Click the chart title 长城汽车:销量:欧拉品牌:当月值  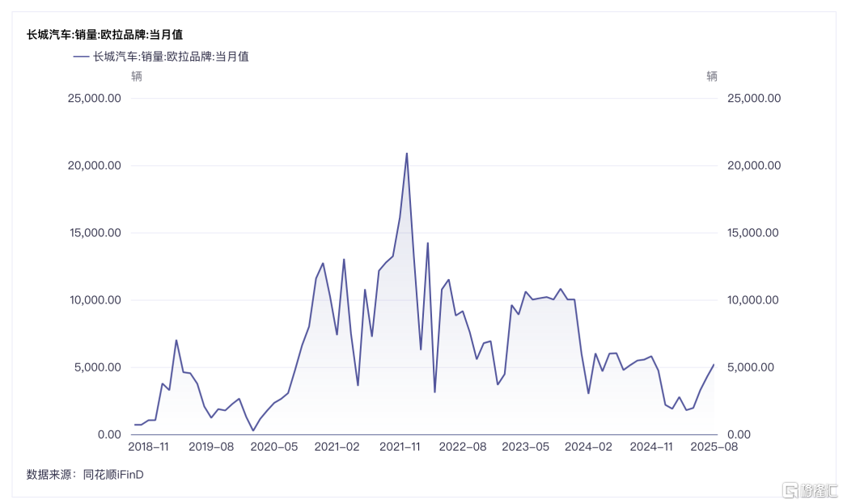[x=105, y=35]
